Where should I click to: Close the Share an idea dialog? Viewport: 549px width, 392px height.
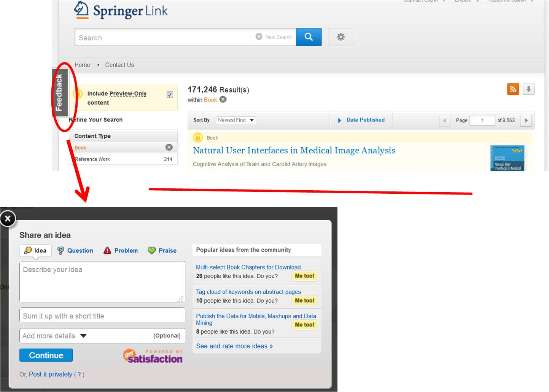point(8,218)
